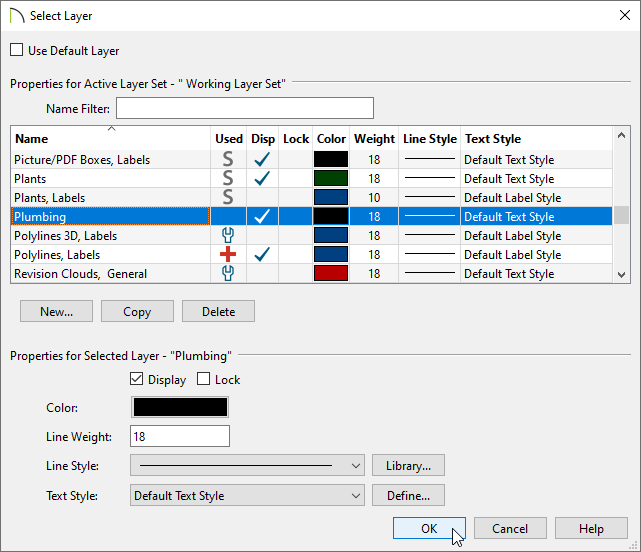The image size is (641, 552).
Task: Click the Lock column header
Action: [x=296, y=139]
